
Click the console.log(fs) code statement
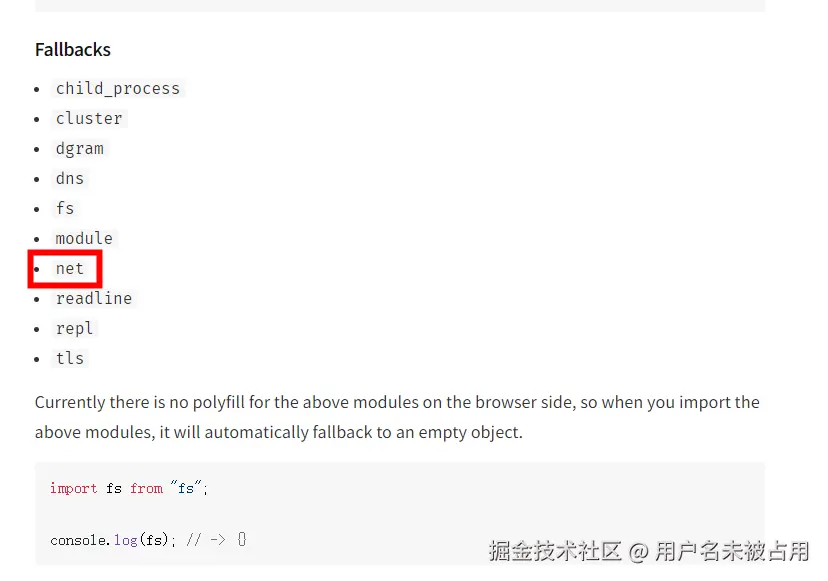pyautogui.click(x=112, y=540)
